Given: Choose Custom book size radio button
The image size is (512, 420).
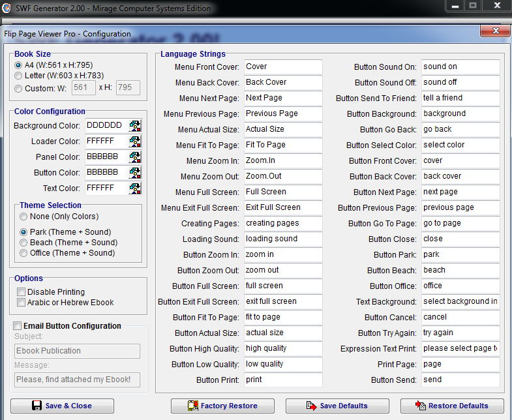Looking at the screenshot, I should 18,88.
